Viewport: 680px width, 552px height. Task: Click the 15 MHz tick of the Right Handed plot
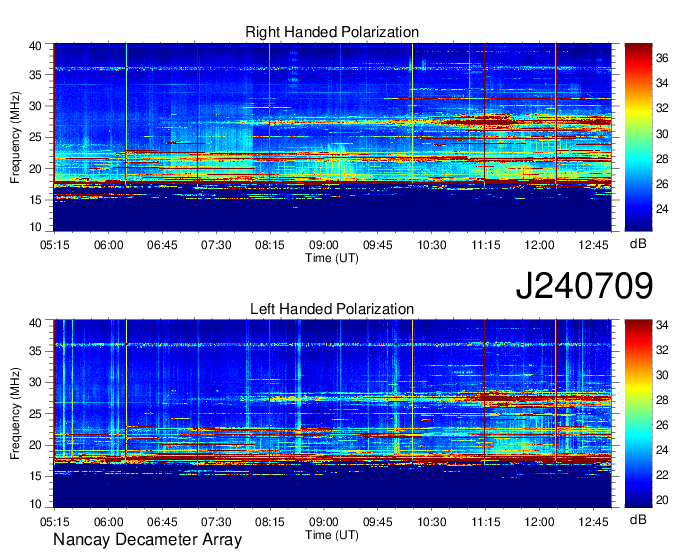coord(36,200)
